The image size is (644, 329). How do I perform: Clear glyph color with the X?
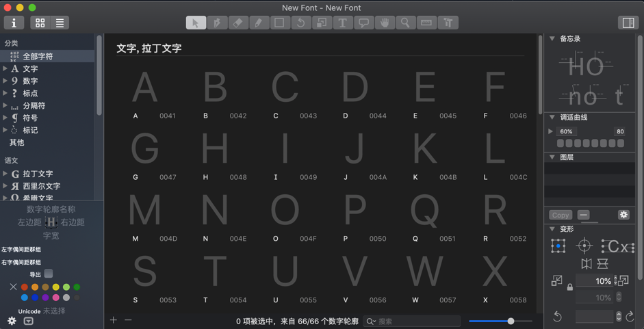[13, 287]
